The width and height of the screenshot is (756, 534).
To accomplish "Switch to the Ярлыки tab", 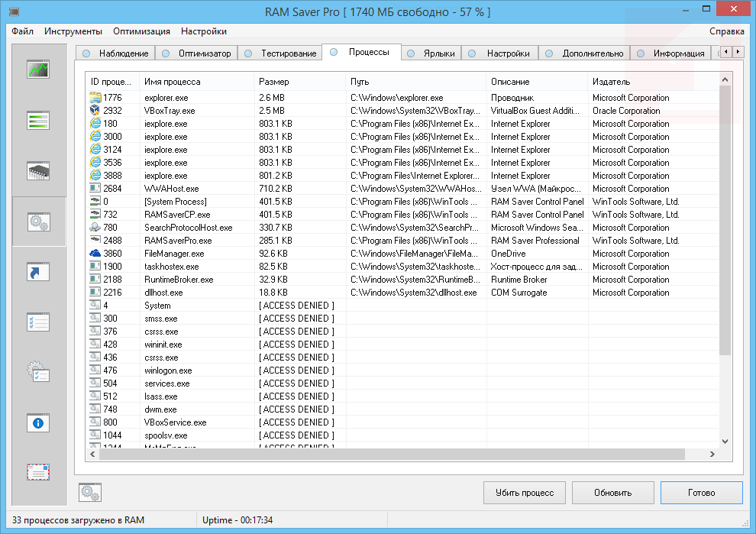I will point(432,53).
